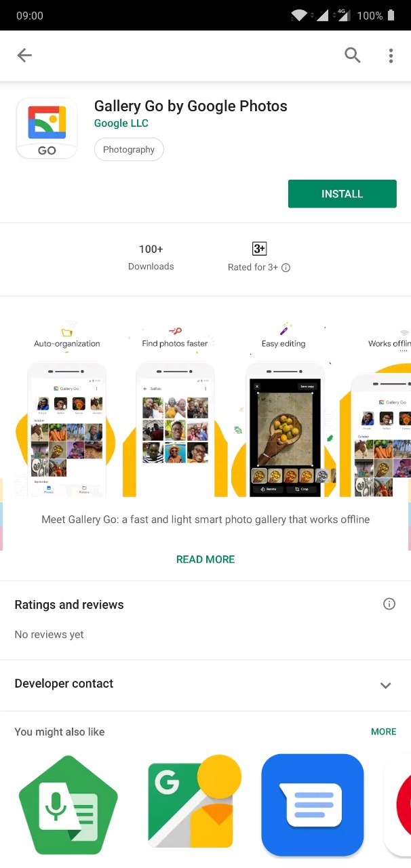
Task: Open the blue Messages app icon
Action: coord(313,805)
